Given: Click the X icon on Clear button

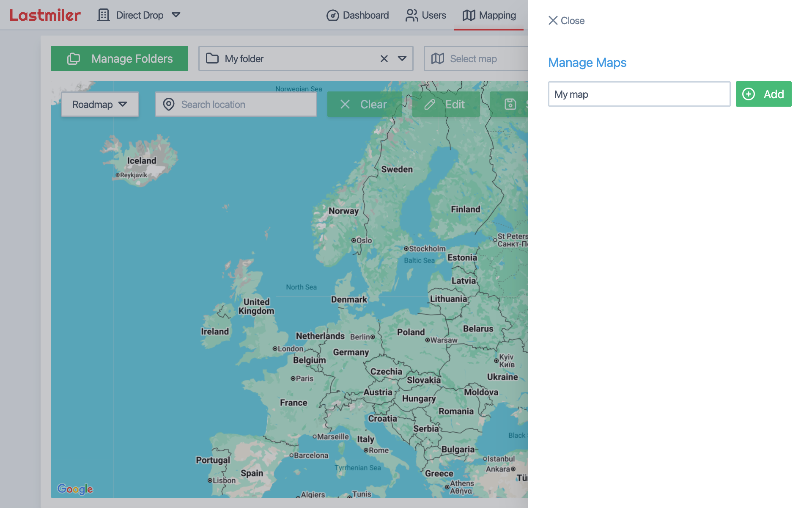Looking at the screenshot, I should (345, 104).
